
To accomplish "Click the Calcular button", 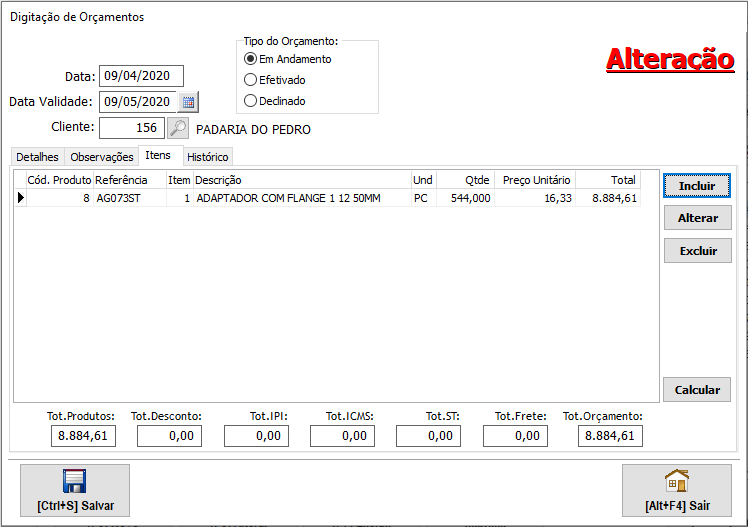I will tap(697, 390).
